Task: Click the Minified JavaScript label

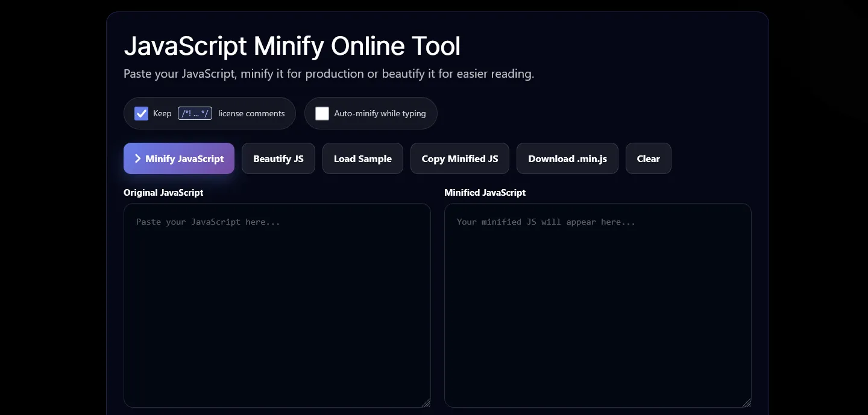Action: pos(485,193)
